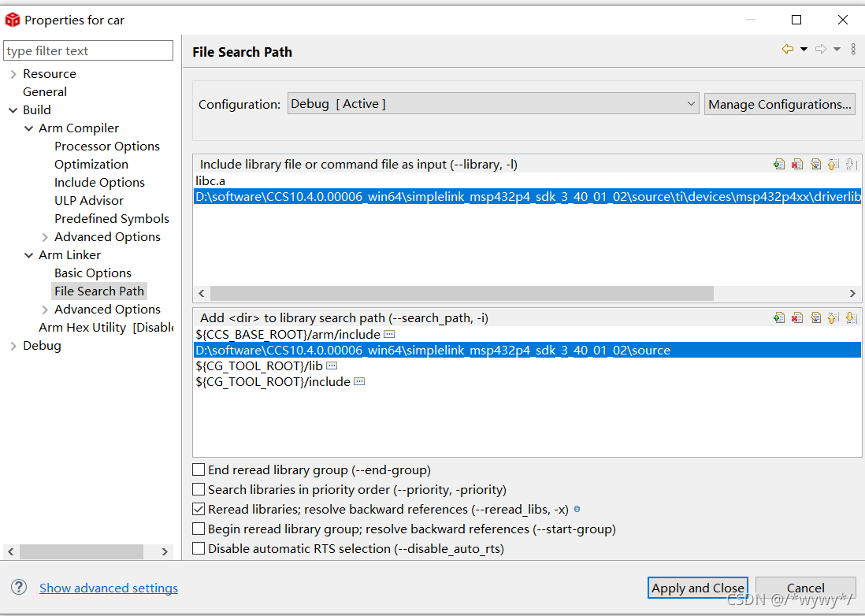Click Manage Configurations button

pos(779,104)
